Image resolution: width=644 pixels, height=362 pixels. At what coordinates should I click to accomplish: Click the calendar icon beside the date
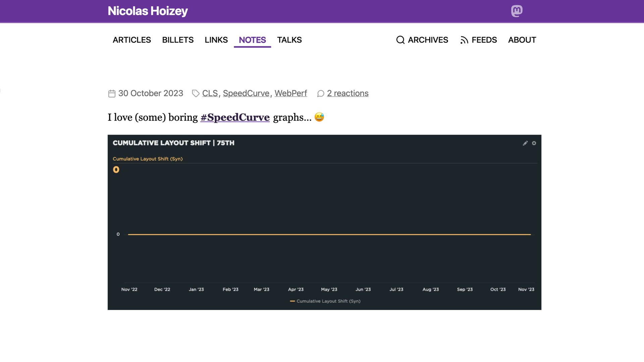point(112,94)
